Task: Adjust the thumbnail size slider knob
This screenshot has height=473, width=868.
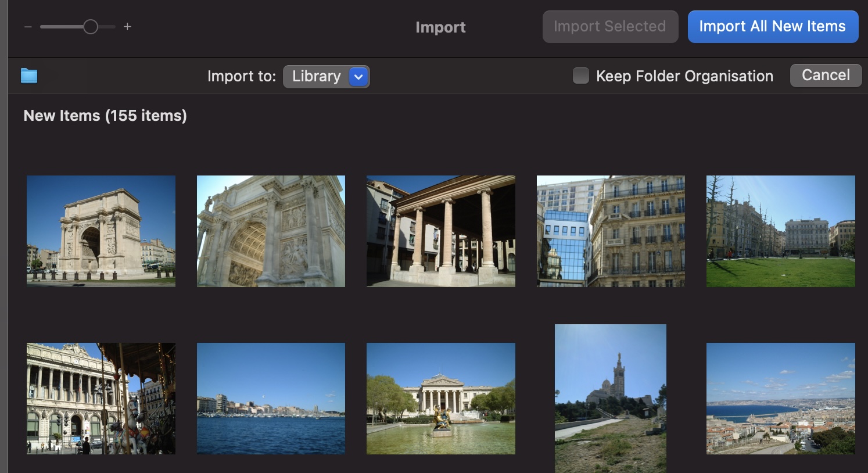Action: tap(91, 27)
